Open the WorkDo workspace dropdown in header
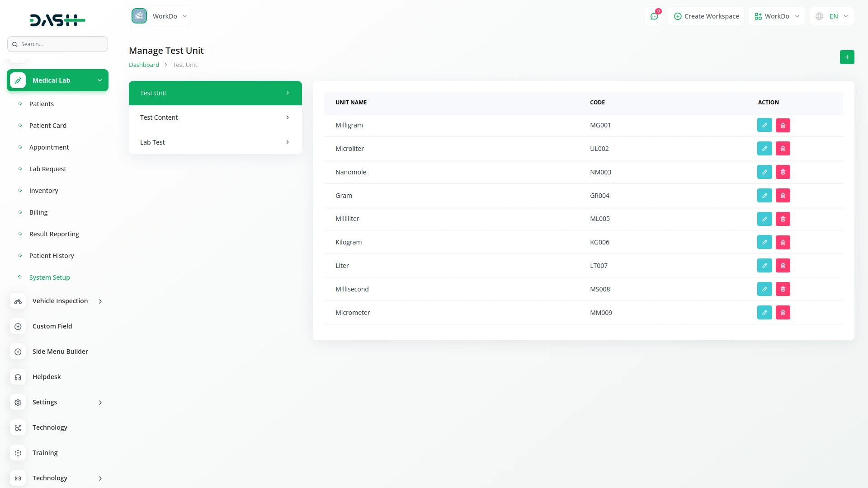This screenshot has height=488, width=868. click(777, 16)
